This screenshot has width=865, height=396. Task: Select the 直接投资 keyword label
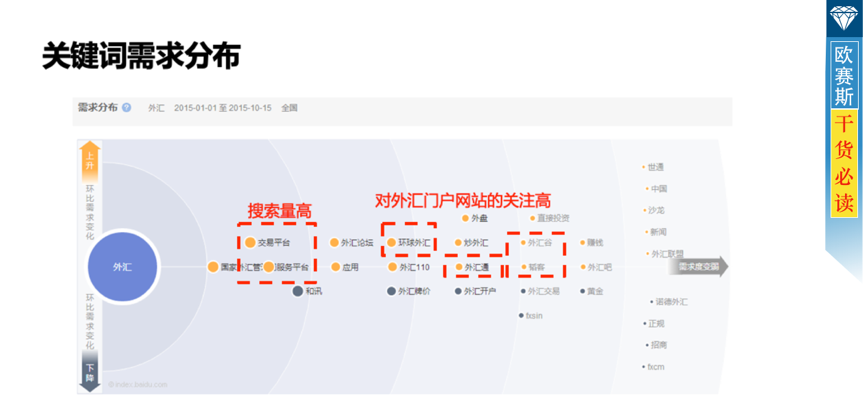click(553, 218)
